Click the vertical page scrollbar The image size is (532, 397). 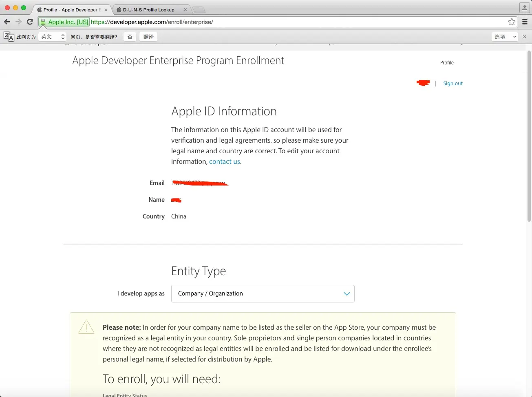click(529, 137)
